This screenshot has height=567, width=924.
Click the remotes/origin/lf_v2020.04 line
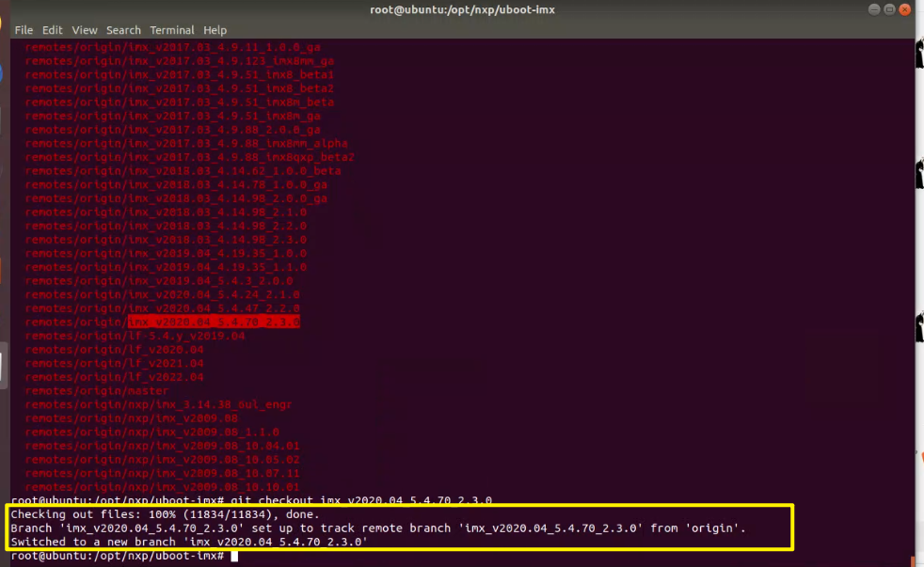[114, 350]
